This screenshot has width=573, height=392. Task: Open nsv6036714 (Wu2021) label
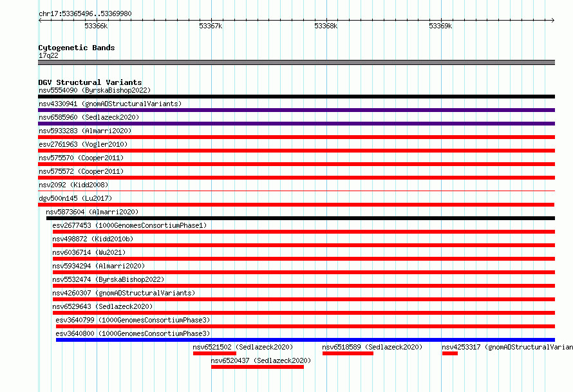coord(89,252)
